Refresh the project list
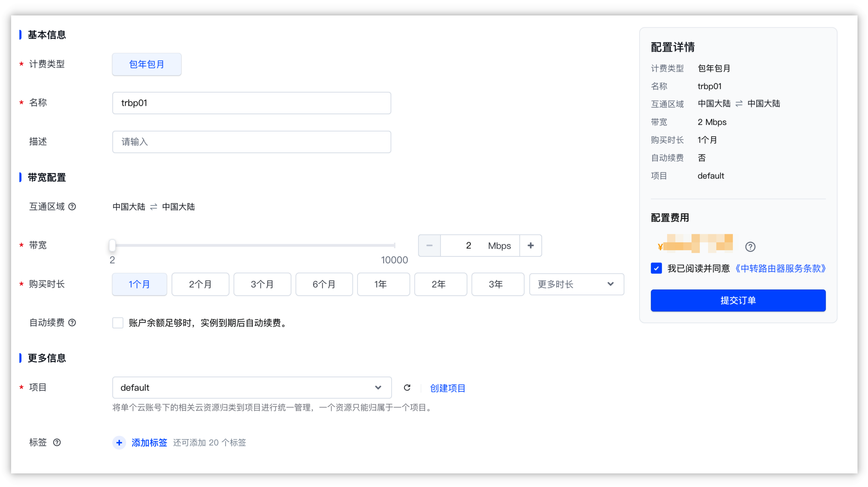The image size is (868, 487). [407, 388]
